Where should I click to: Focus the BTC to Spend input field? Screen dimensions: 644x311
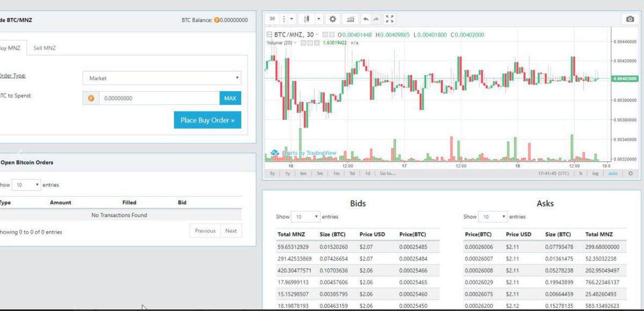[159, 98]
